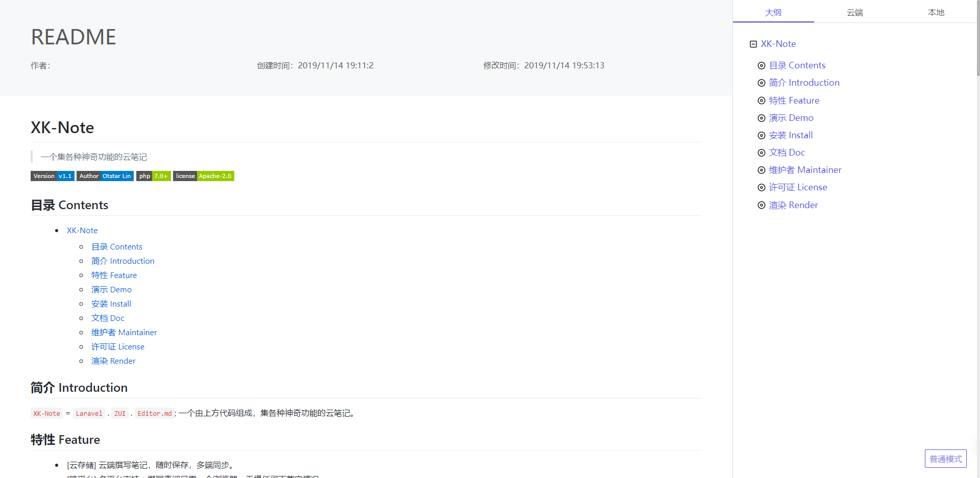Collapse the XK-Note outline tree node
980x478 pixels.
click(753, 44)
